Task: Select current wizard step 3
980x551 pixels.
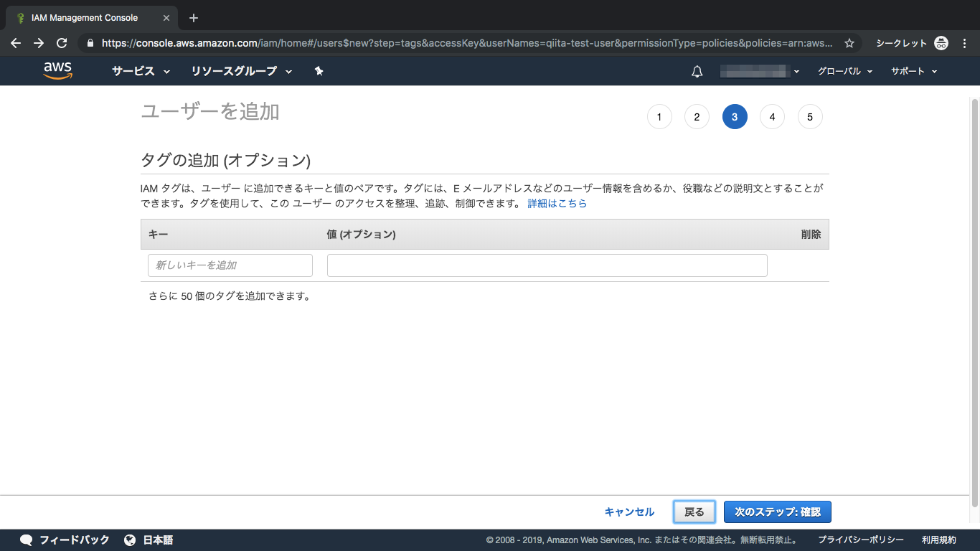Action: pos(735,117)
